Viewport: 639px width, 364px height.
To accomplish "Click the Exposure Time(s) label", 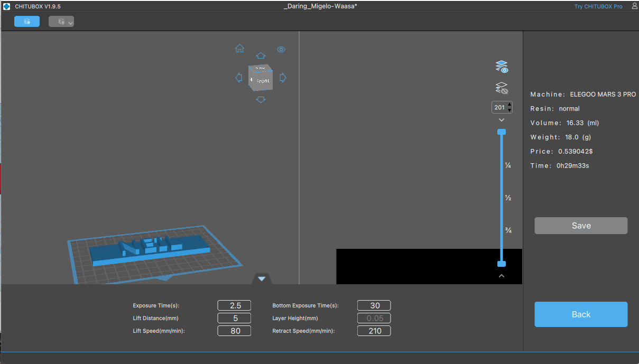I will pyautogui.click(x=156, y=306).
